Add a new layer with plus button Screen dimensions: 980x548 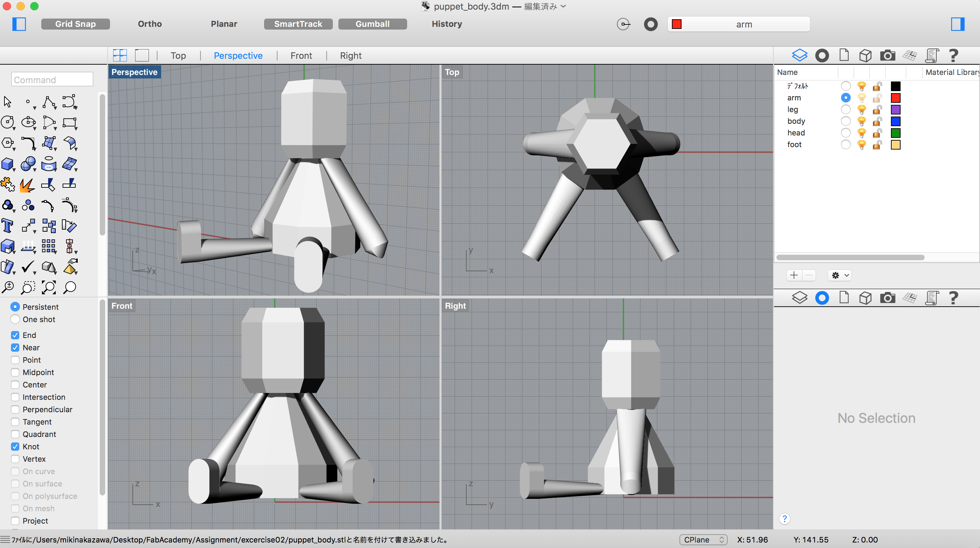(794, 275)
